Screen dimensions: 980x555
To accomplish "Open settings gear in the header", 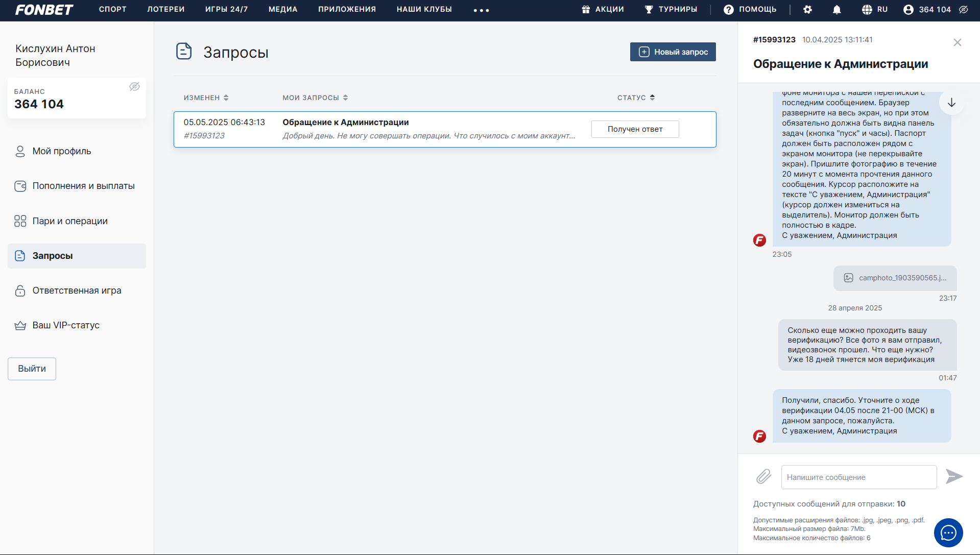I will 807,10.
